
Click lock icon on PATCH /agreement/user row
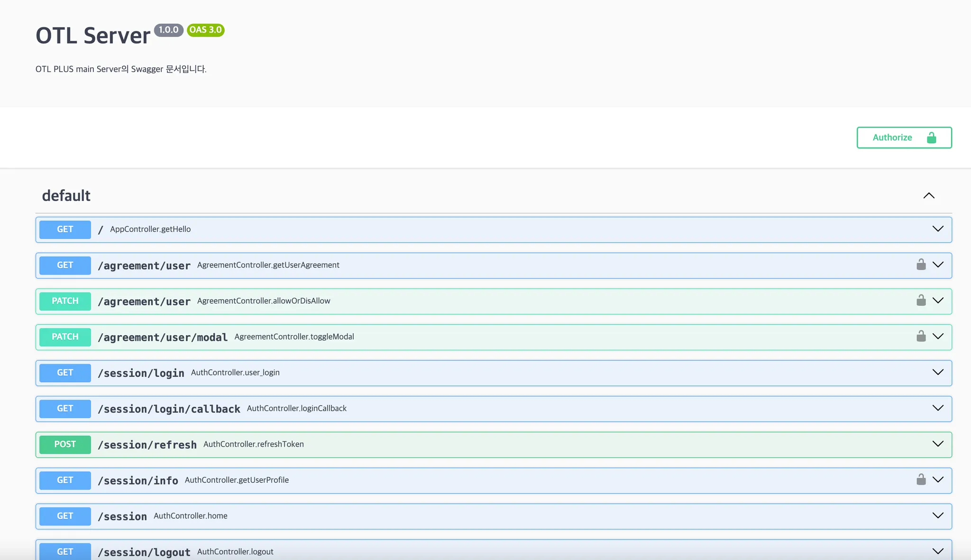point(921,301)
